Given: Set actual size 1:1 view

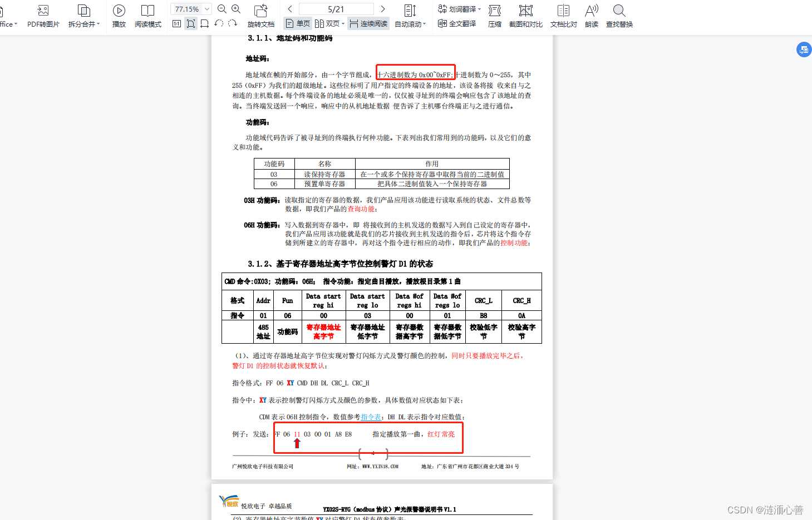Looking at the screenshot, I should tap(176, 23).
